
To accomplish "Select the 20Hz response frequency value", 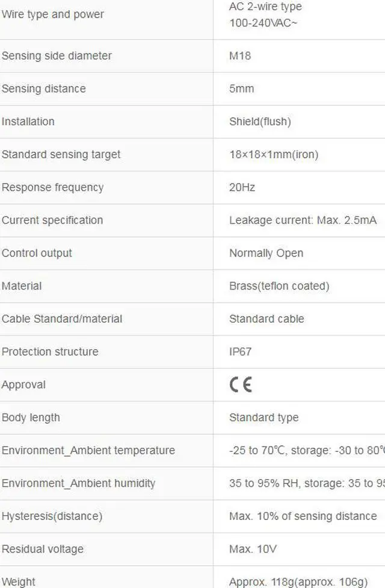I will pyautogui.click(x=242, y=187).
